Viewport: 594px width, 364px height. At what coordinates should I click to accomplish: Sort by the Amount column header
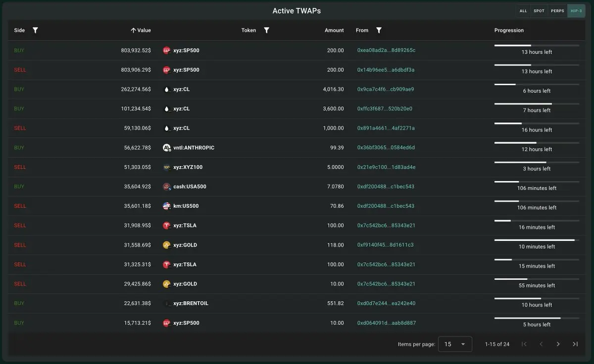[334, 30]
